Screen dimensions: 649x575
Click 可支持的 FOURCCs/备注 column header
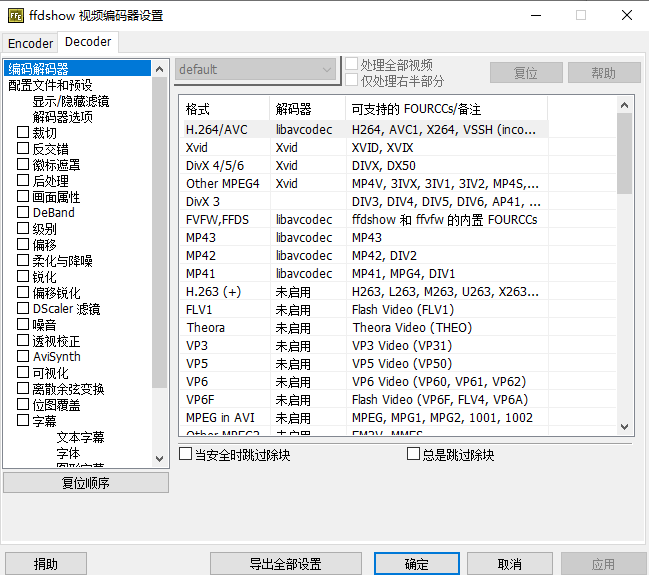coord(447,109)
